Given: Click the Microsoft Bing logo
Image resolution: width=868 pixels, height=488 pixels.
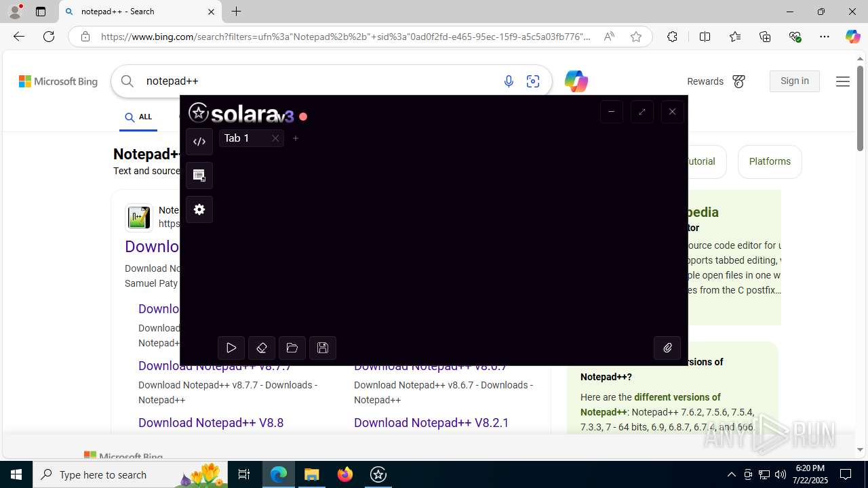Looking at the screenshot, I should click(58, 81).
